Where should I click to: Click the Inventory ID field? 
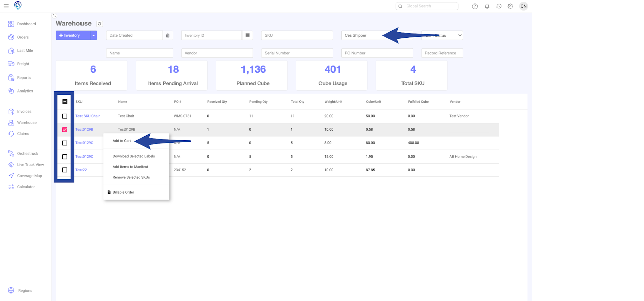(x=212, y=35)
